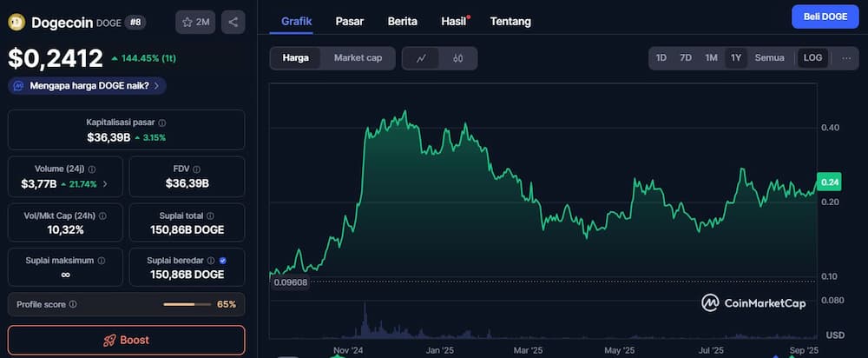Switch to line chart icon
Viewport: 868px width, 358px height.
tap(421, 58)
